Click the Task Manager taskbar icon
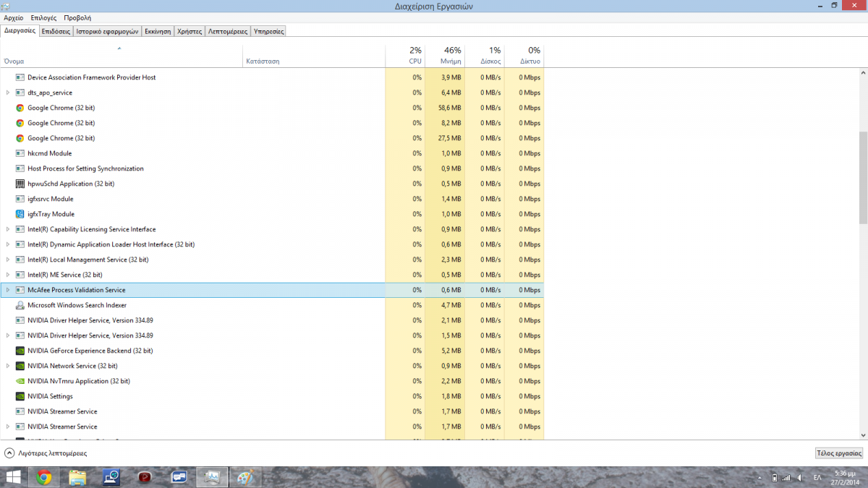 [x=213, y=477]
